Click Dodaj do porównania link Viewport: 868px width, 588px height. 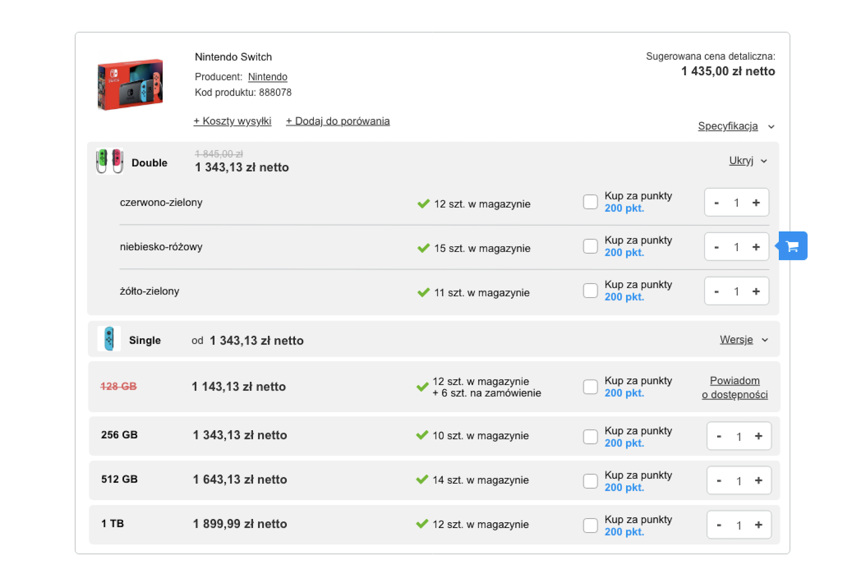[338, 121]
